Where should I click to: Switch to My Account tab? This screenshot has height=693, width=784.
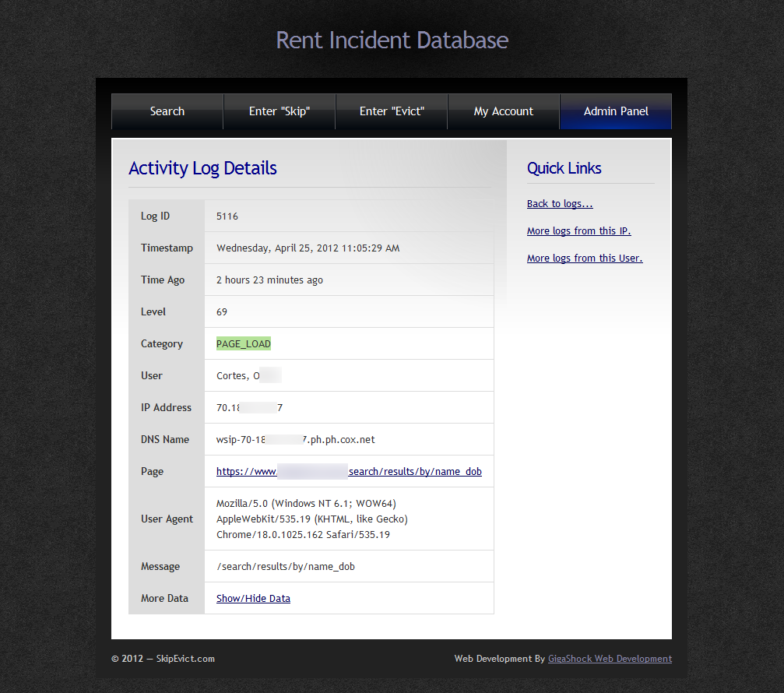(504, 111)
